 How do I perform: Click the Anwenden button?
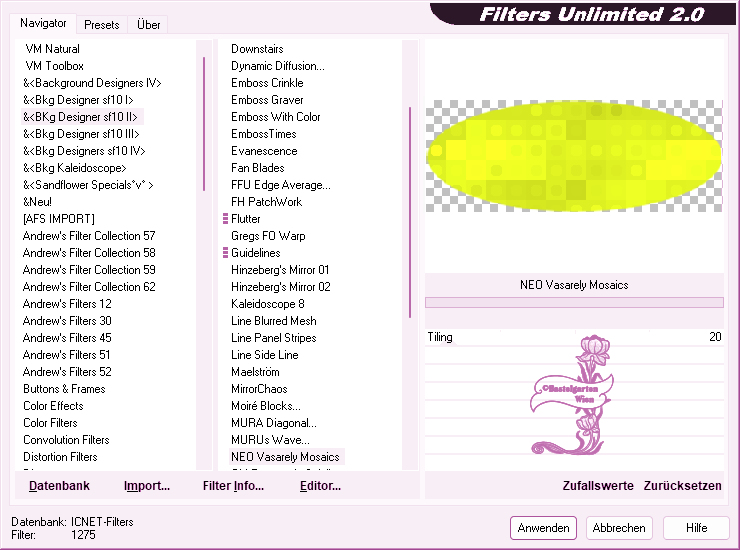pos(543,528)
